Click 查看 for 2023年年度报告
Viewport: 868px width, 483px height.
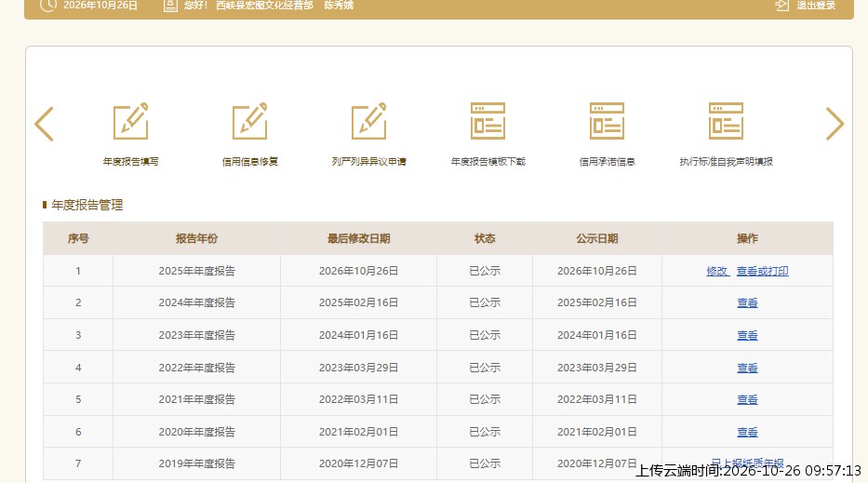pyautogui.click(x=747, y=335)
